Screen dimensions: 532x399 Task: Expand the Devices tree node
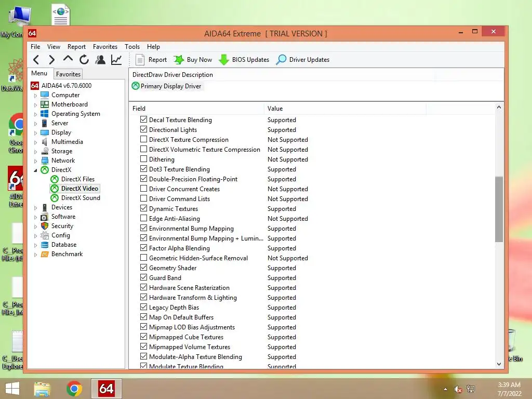pos(35,208)
